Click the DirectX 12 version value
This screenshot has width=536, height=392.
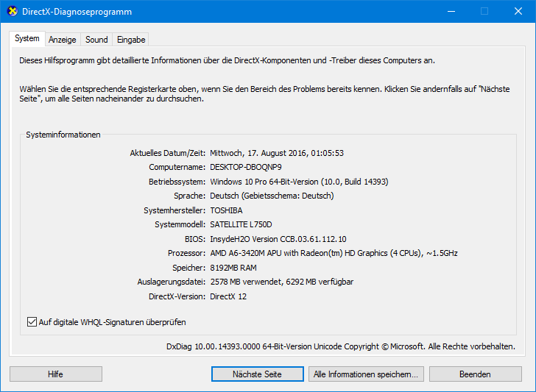[x=228, y=296]
